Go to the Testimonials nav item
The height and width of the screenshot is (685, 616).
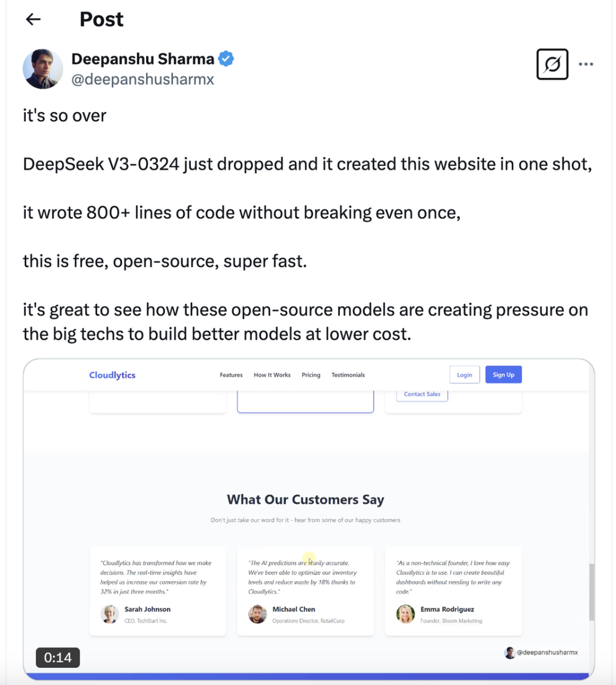(x=348, y=375)
